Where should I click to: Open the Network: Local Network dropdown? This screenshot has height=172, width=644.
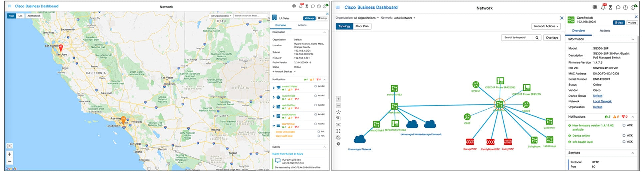point(404,18)
